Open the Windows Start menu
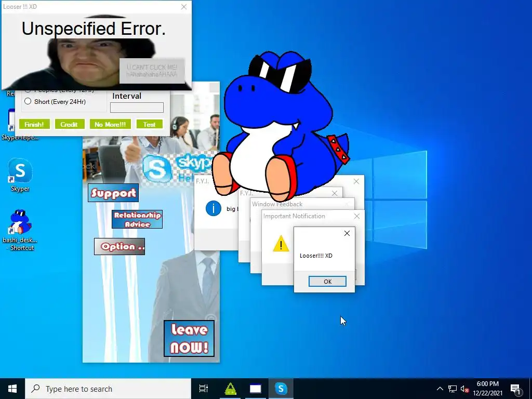The height and width of the screenshot is (399, 532). coord(12,389)
